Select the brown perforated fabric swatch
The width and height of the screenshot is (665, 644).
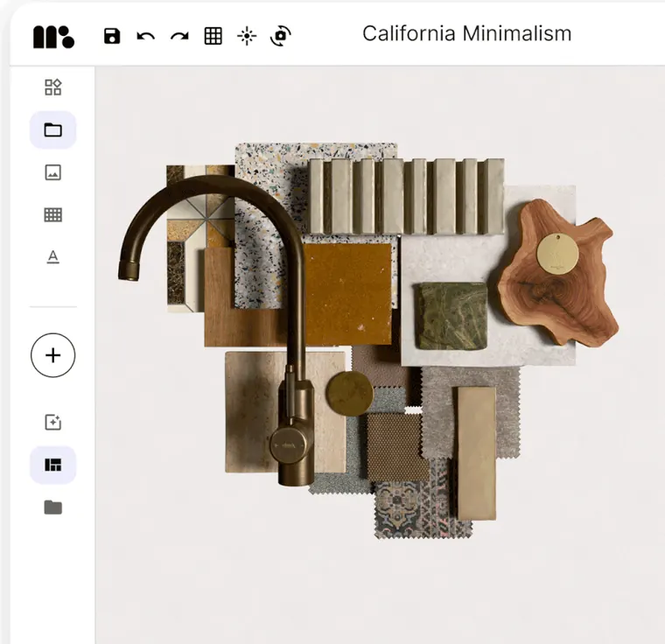coord(398,447)
